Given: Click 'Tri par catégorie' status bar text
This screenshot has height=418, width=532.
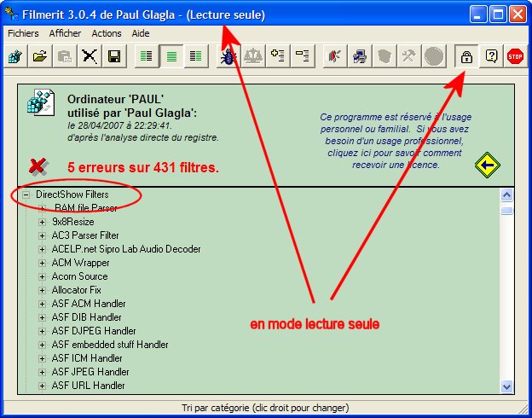Looking at the screenshot, I should [265, 408].
